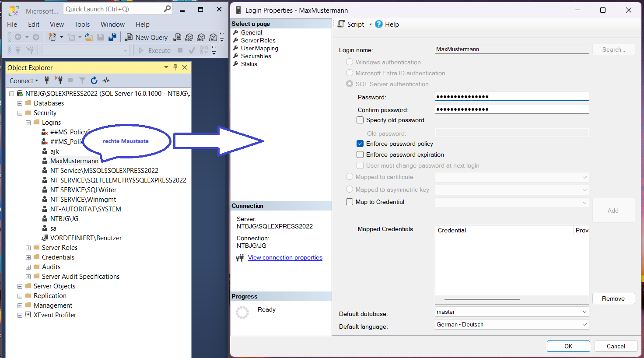The width and height of the screenshot is (644, 358).
Task: Click the Connect Object Explorer plug icon
Action: click(47, 81)
